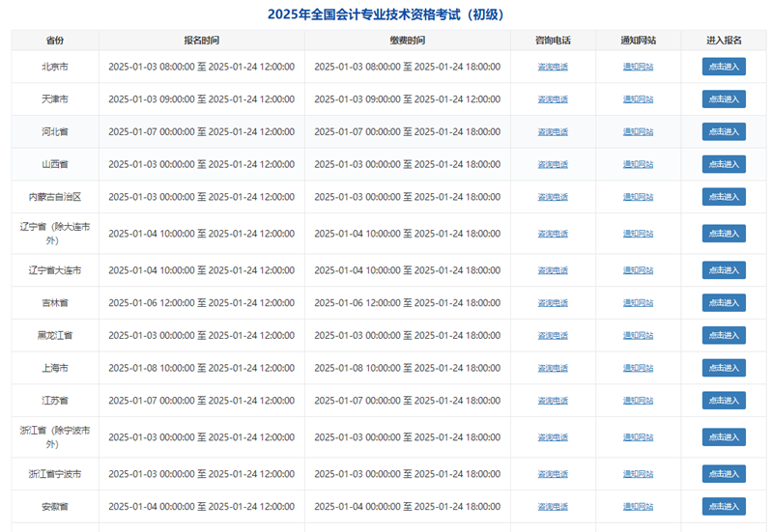773x532 pixels.
Task: Select the 山西省 province cell
Action: coord(55,164)
